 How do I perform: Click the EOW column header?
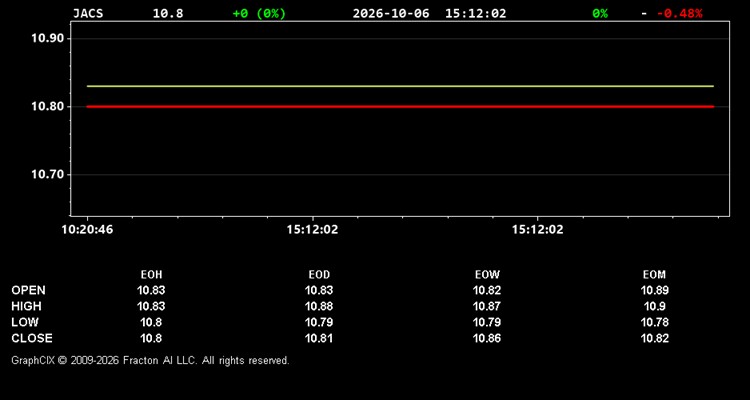(487, 275)
